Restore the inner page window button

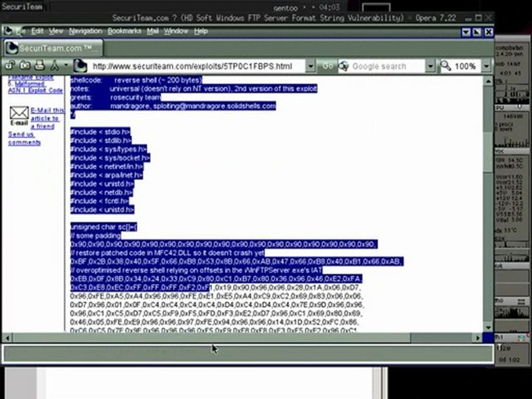pos(477,32)
